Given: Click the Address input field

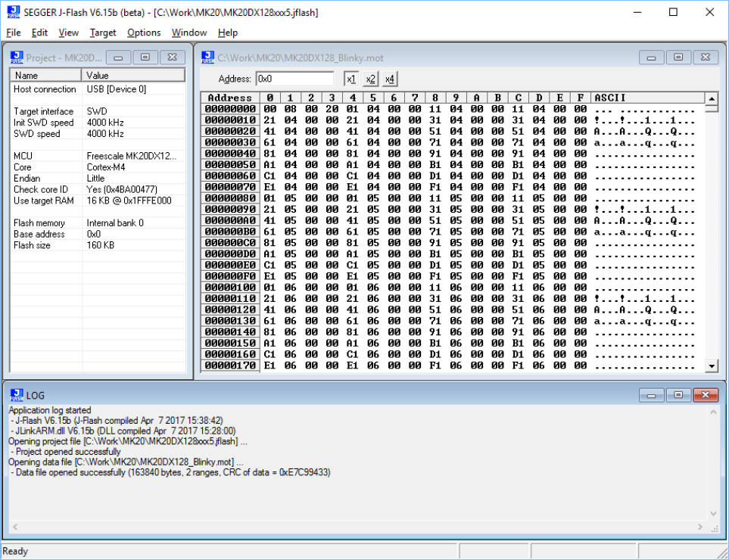Looking at the screenshot, I should point(294,79).
